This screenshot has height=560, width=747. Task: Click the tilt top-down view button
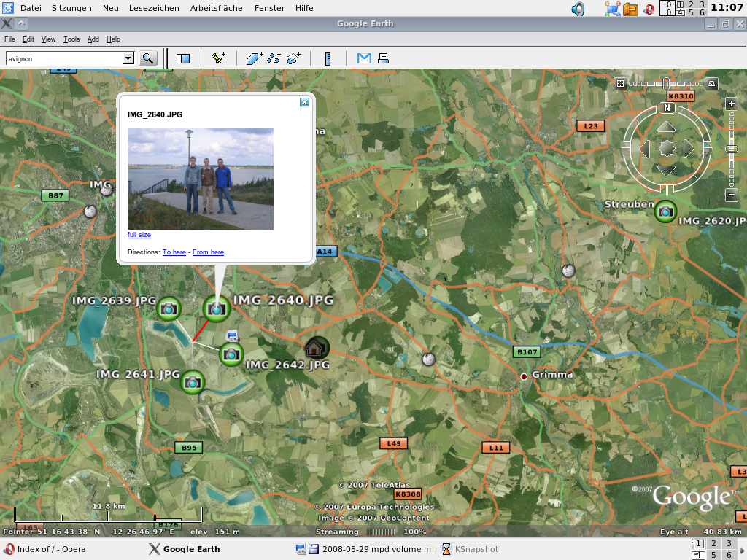(x=620, y=84)
